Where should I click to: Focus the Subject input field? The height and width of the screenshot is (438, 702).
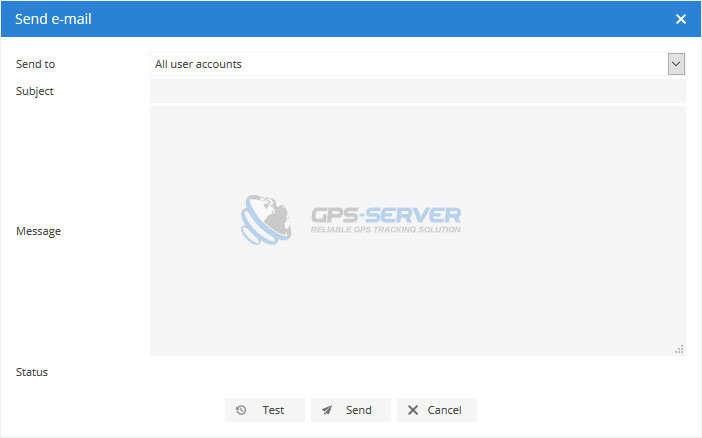417,91
